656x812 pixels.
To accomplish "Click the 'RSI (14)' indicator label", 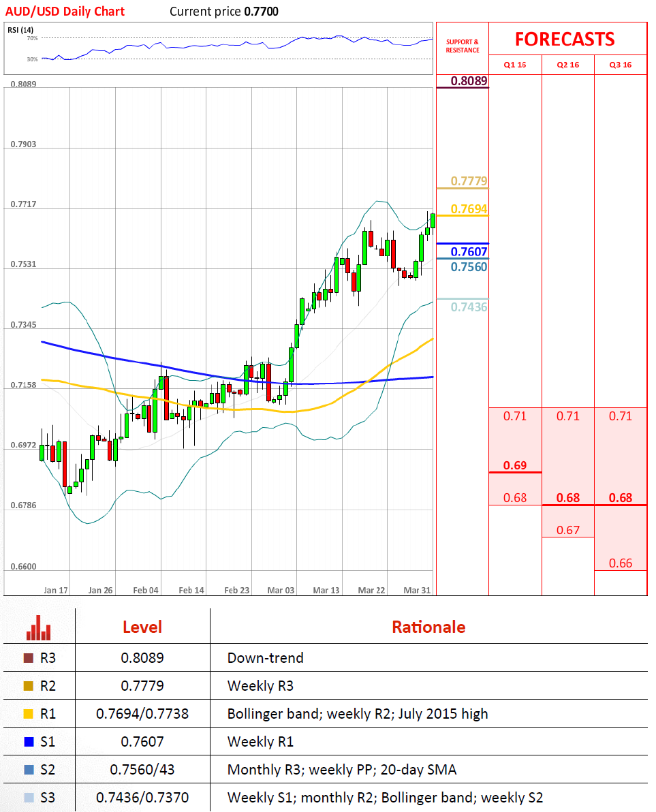I will coord(20,30).
